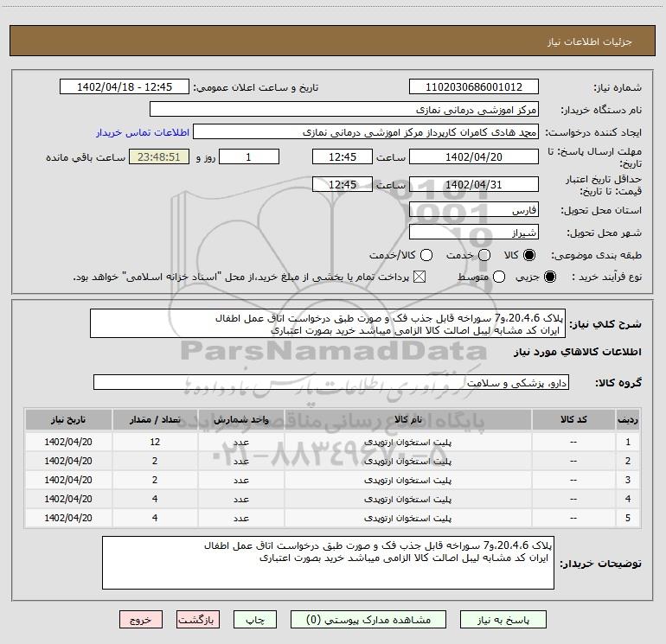Viewport: 666px width, 644px height.
Task: Click the 'گروه کالا' field
Action: pos(330,382)
